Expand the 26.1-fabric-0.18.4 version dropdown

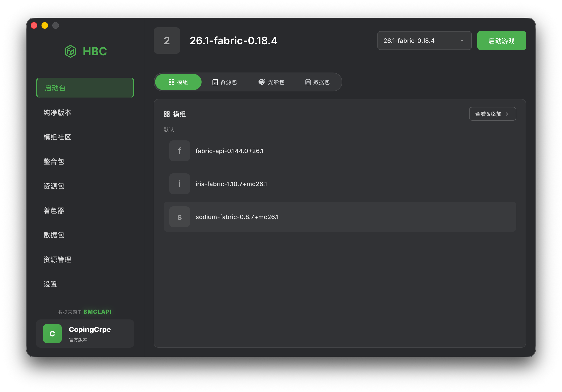(x=424, y=41)
